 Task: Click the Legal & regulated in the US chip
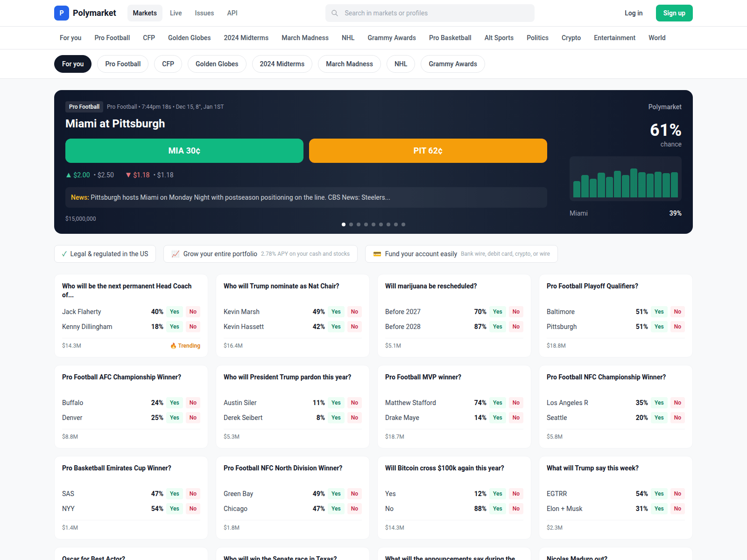[x=105, y=254]
